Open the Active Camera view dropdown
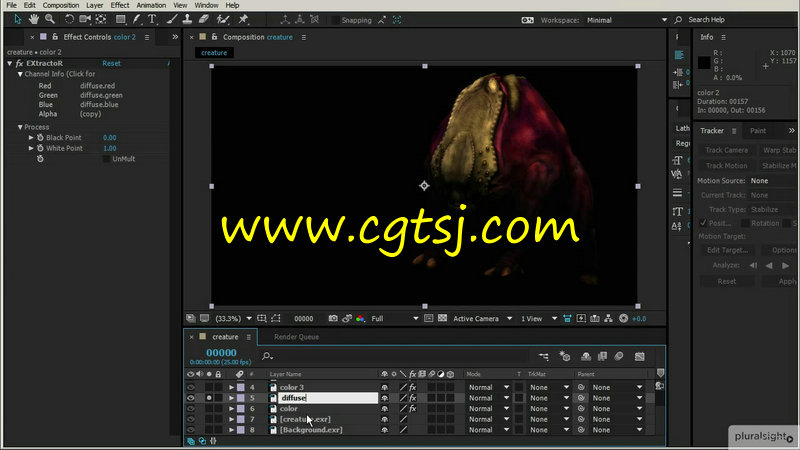The width and height of the screenshot is (800, 450). 482,318
